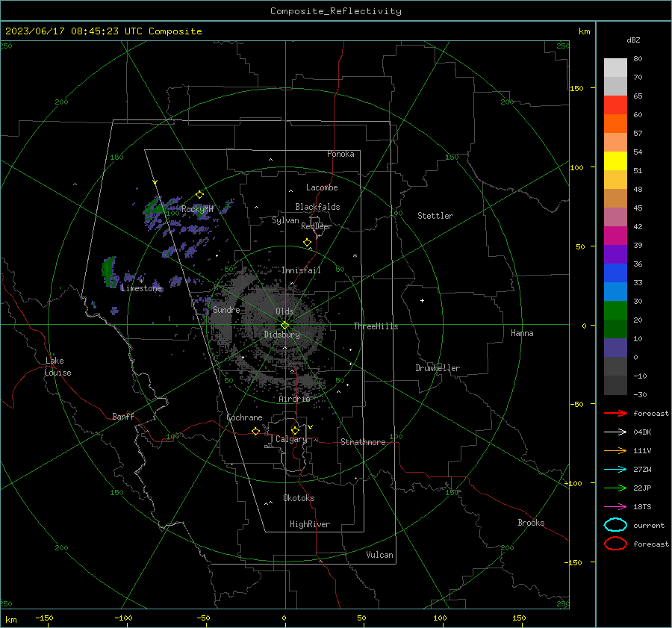
Task: Click the Lacombe label on the map
Action: (322, 187)
